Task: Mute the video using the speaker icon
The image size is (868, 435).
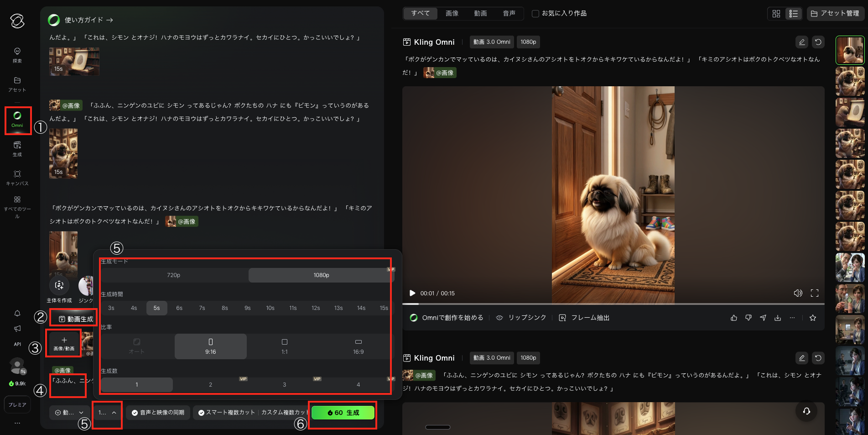Action: (x=798, y=293)
